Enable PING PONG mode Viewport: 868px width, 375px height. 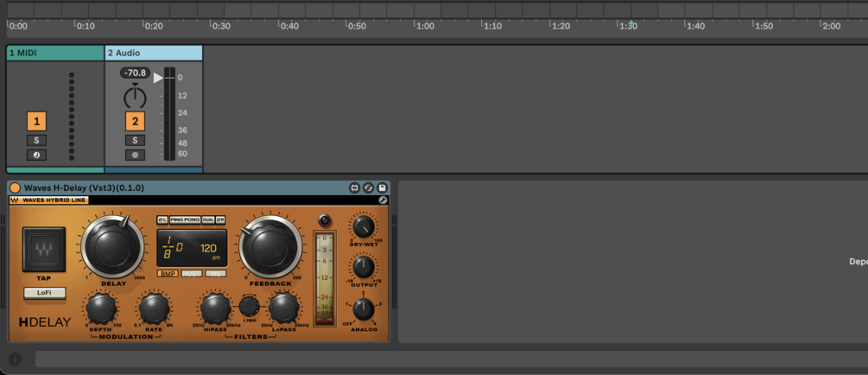(x=185, y=220)
